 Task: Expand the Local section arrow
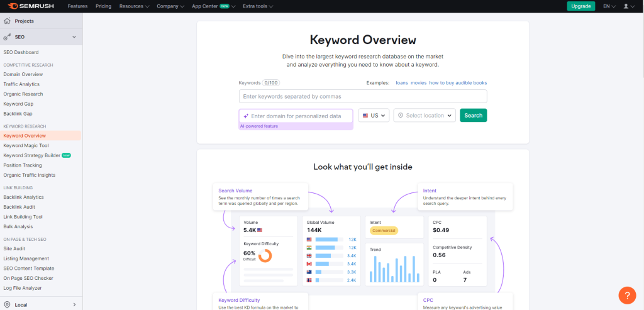(x=74, y=305)
